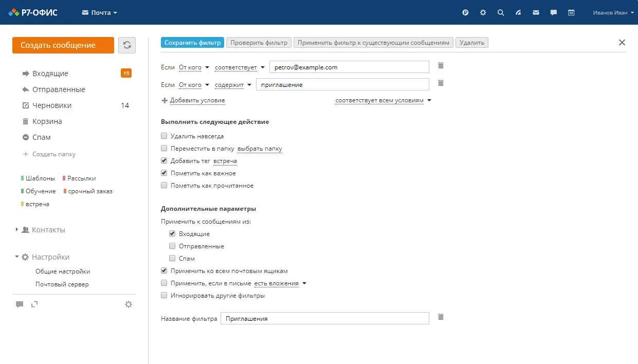Click the refresh mail icon button
638x364 pixels.
[127, 45]
